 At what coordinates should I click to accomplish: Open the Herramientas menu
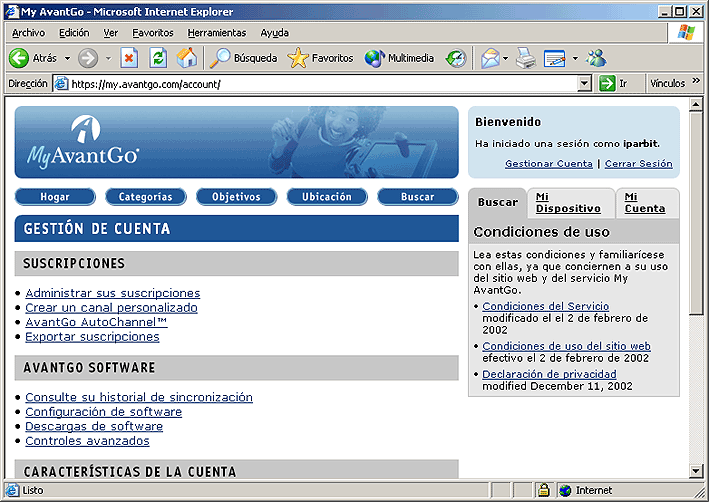216,33
